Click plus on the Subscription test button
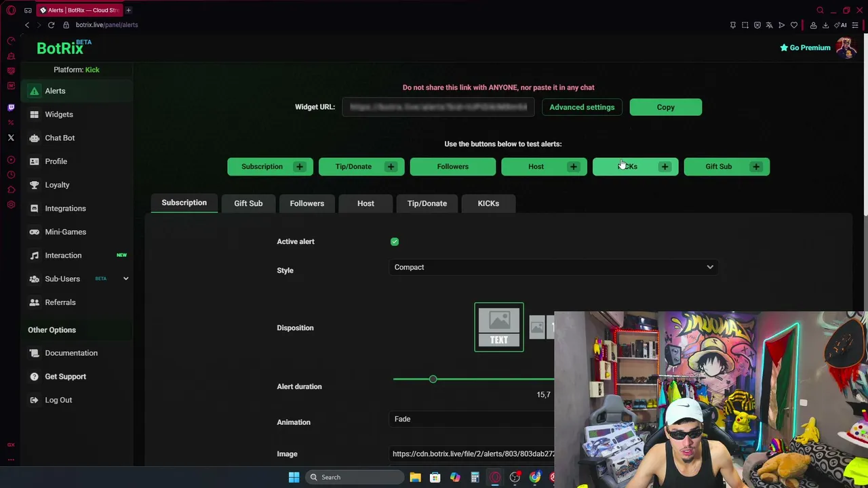The width and height of the screenshot is (868, 488). point(299,167)
